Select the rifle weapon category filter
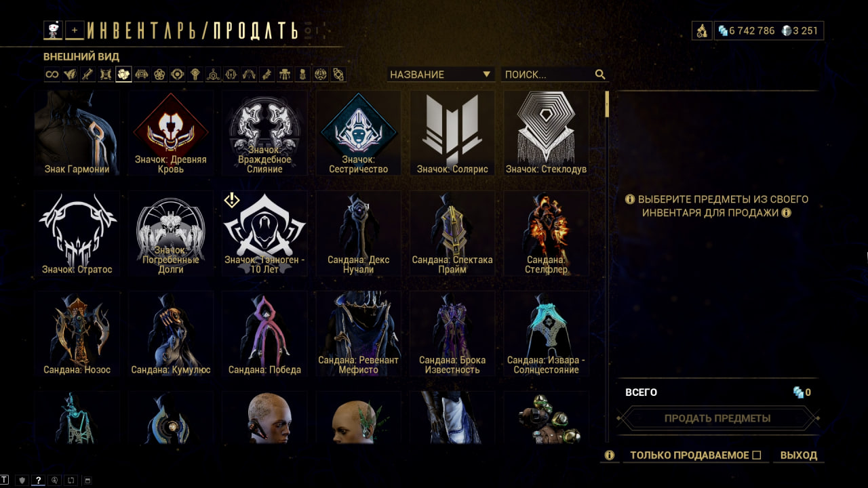This screenshot has width=868, height=488. [87, 75]
